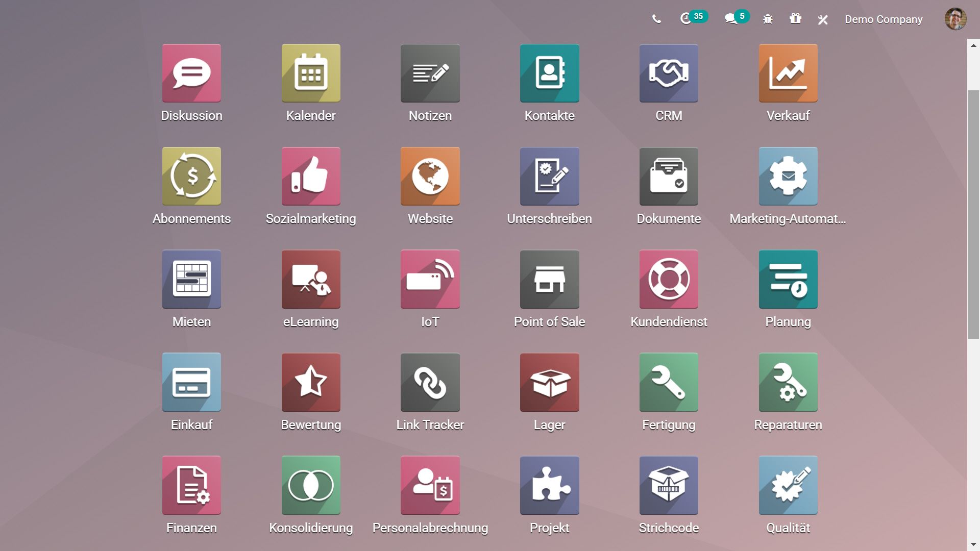
Task: Launch the Kalender app icon
Action: (311, 73)
